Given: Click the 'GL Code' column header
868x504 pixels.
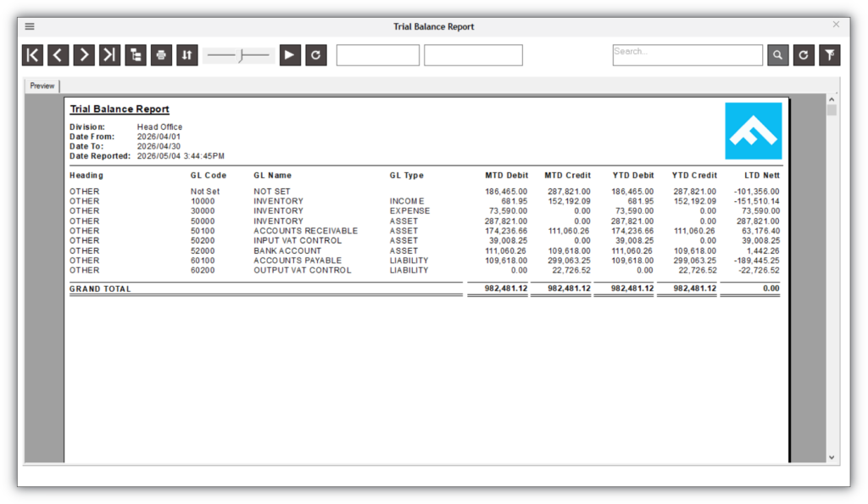Looking at the screenshot, I should pos(209,175).
